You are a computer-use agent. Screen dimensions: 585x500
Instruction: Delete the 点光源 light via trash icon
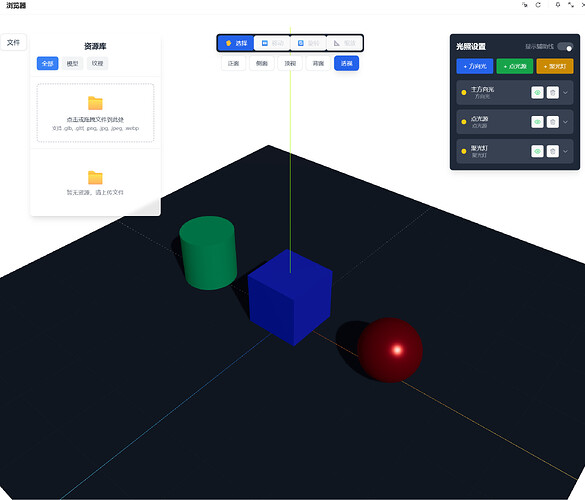click(x=553, y=122)
